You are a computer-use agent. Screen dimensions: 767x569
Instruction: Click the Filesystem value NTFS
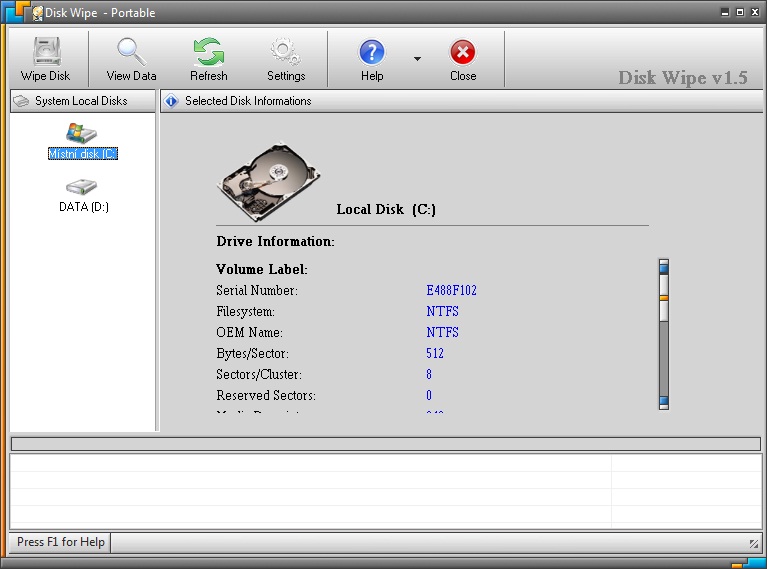pos(442,311)
